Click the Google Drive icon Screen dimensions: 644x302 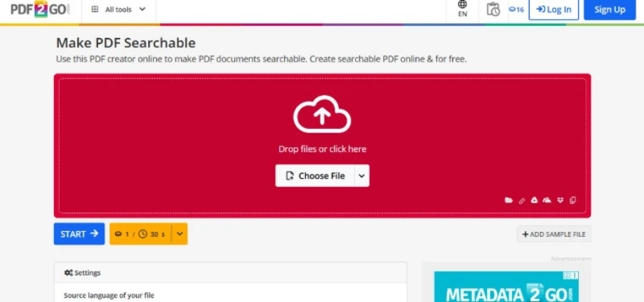click(535, 200)
